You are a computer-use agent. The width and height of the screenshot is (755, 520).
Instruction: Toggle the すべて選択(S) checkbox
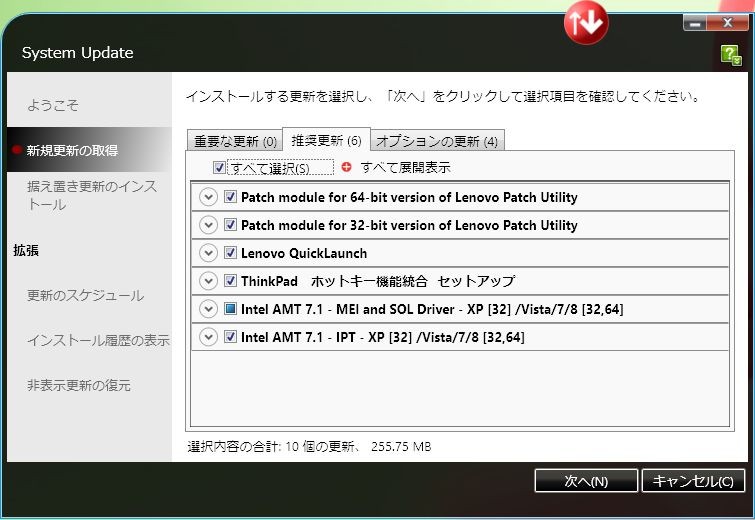tap(219, 168)
